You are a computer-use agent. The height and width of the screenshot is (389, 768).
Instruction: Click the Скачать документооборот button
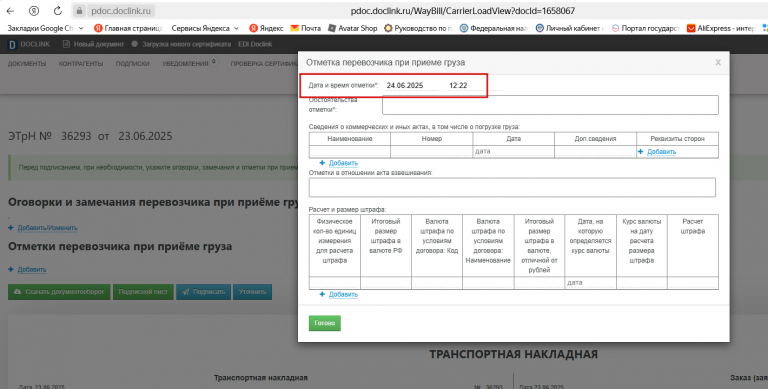59,292
